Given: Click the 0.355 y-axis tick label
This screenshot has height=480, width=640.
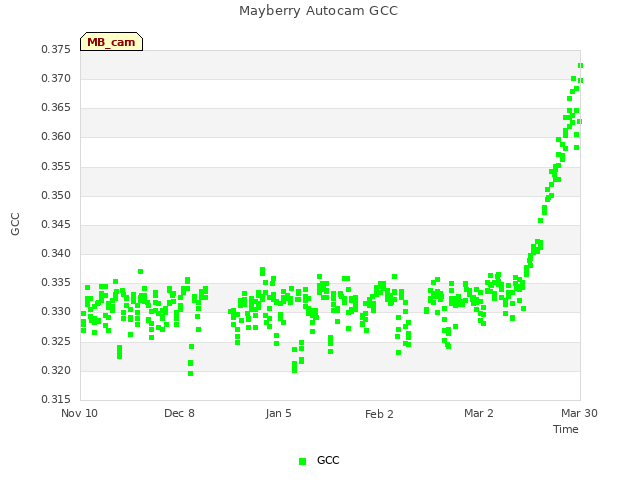Looking at the screenshot, I should tap(56, 167).
